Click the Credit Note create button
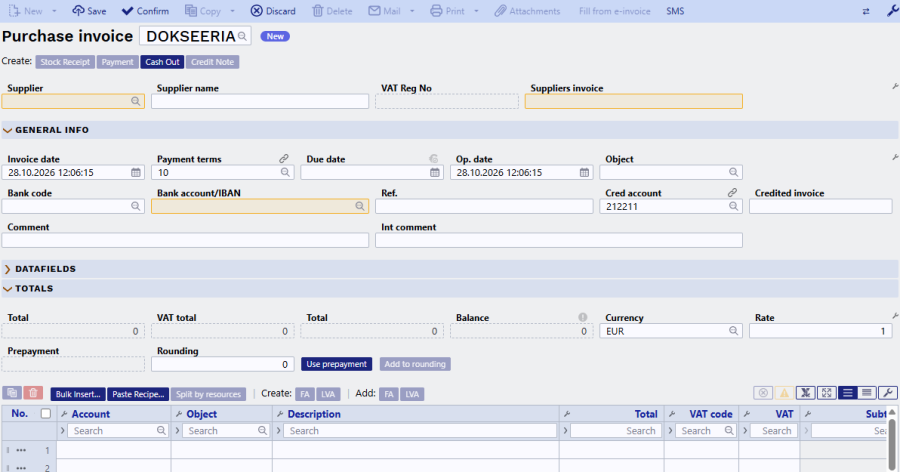 coord(212,62)
